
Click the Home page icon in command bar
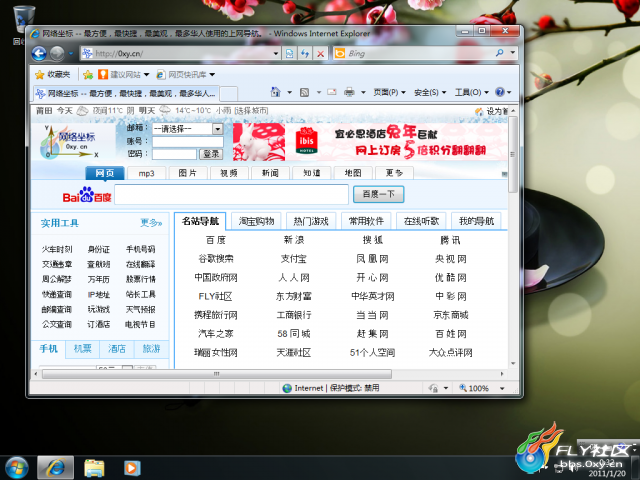click(x=276, y=92)
